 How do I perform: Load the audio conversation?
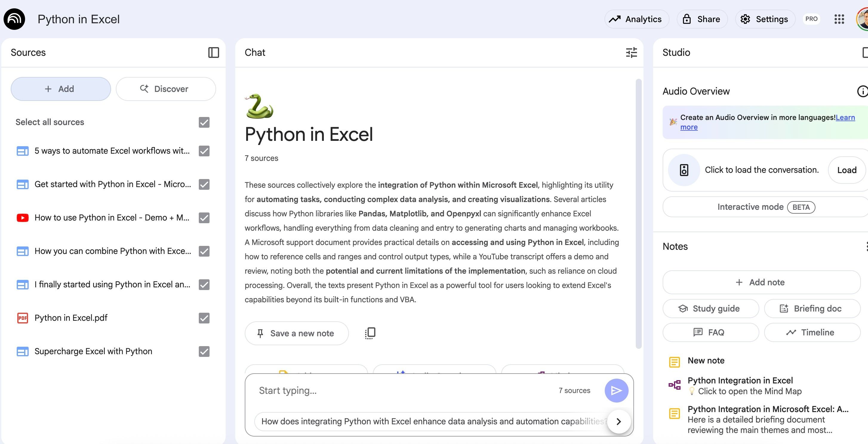[847, 170]
